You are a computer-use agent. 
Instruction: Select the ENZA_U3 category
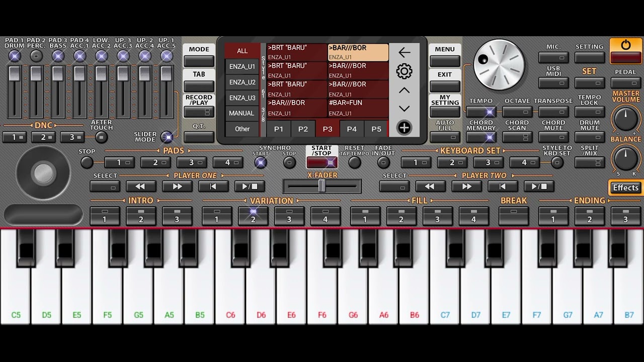coord(243,98)
